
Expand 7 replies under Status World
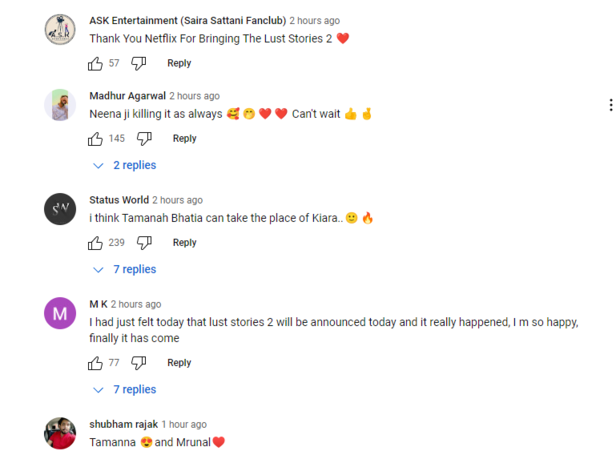[125, 269]
